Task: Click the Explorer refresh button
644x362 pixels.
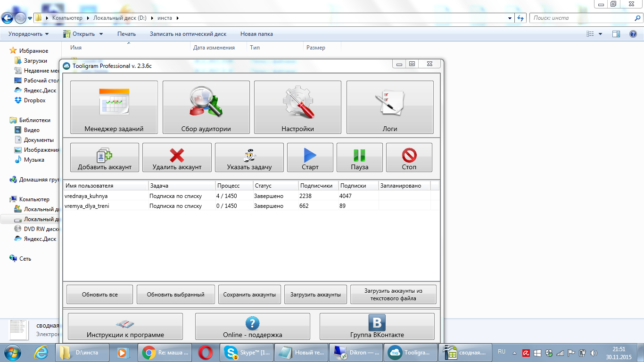Action: [520, 18]
